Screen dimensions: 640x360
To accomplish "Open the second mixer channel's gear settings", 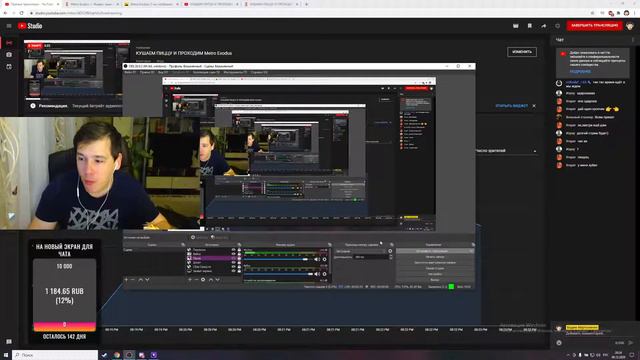I will click(x=324, y=274).
